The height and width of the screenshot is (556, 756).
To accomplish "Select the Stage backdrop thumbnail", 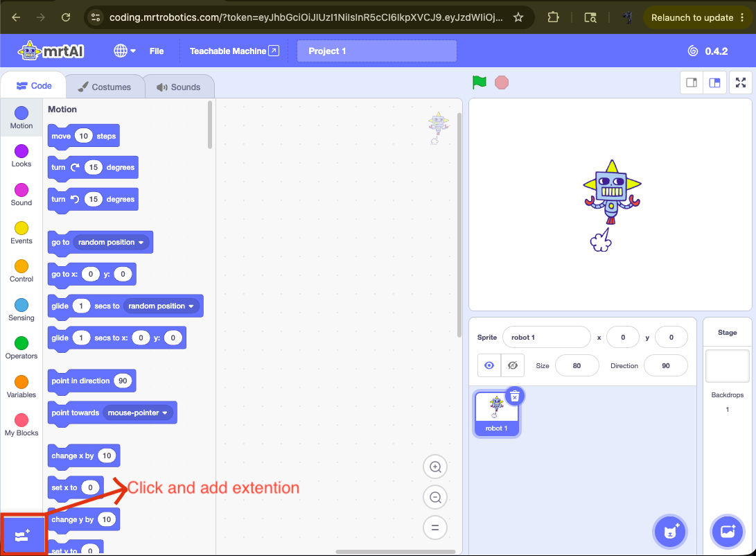I will [x=727, y=366].
